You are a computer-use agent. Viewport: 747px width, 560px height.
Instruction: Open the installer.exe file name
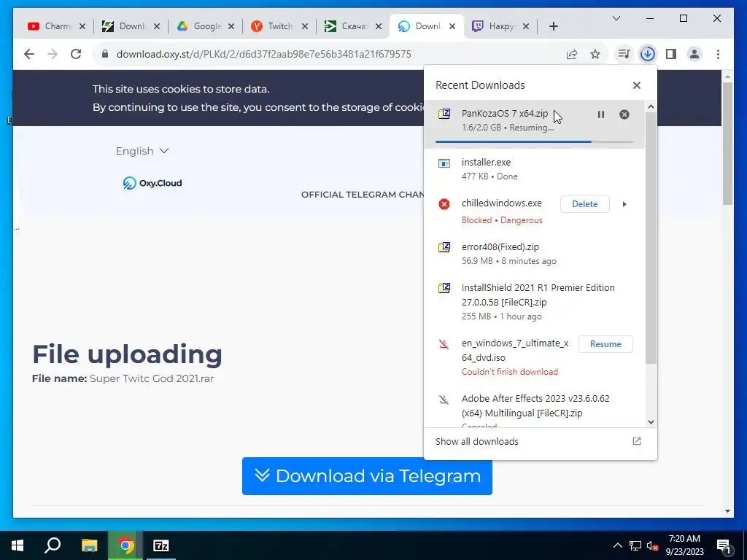click(486, 163)
